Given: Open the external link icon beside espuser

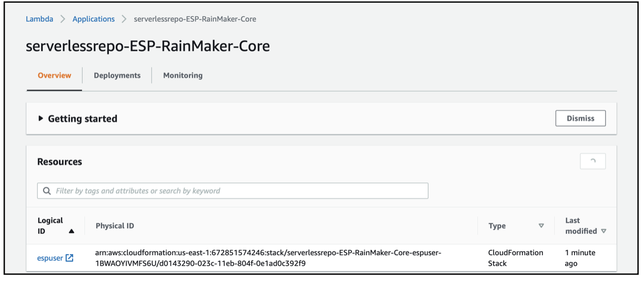Looking at the screenshot, I should pos(69,258).
